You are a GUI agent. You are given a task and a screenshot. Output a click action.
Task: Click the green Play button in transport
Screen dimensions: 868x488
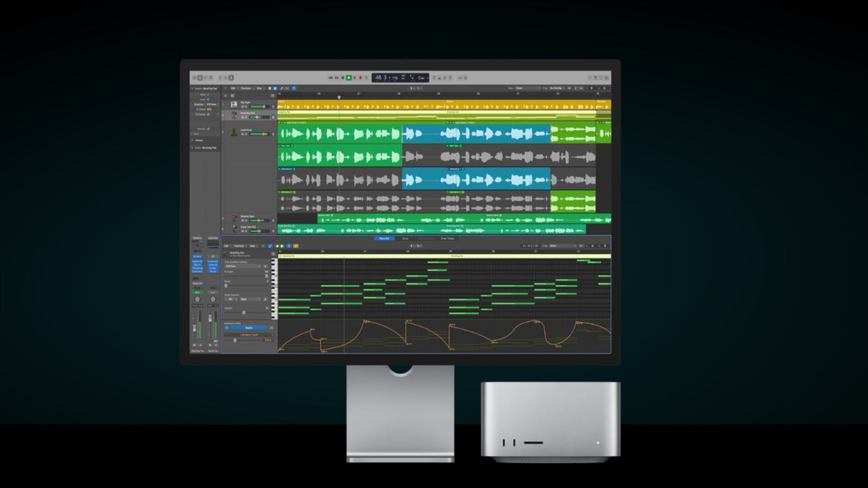click(x=349, y=77)
